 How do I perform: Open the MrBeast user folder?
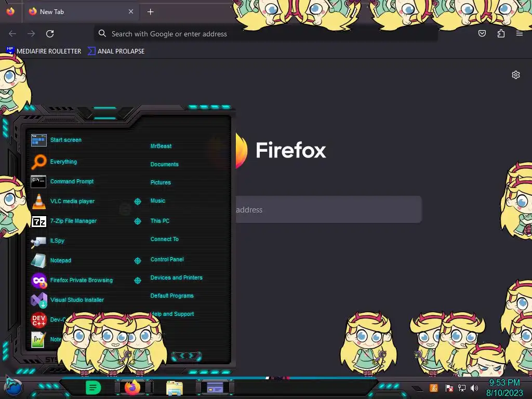tap(161, 146)
